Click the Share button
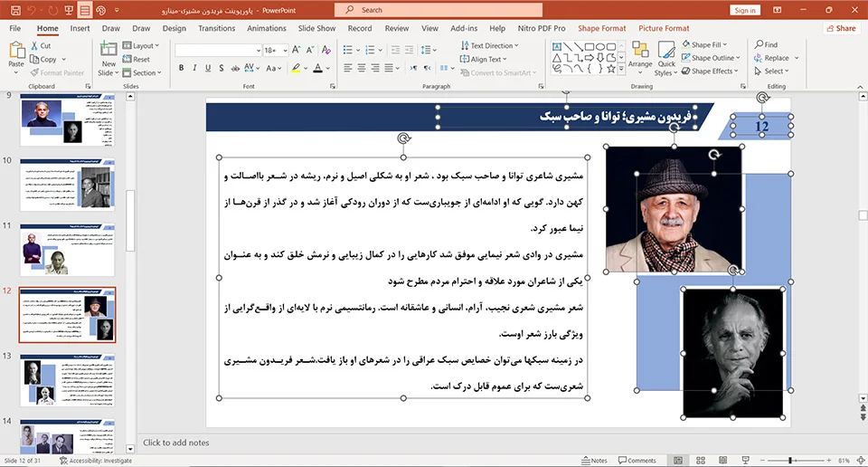The width and height of the screenshot is (868, 467). pyautogui.click(x=841, y=28)
